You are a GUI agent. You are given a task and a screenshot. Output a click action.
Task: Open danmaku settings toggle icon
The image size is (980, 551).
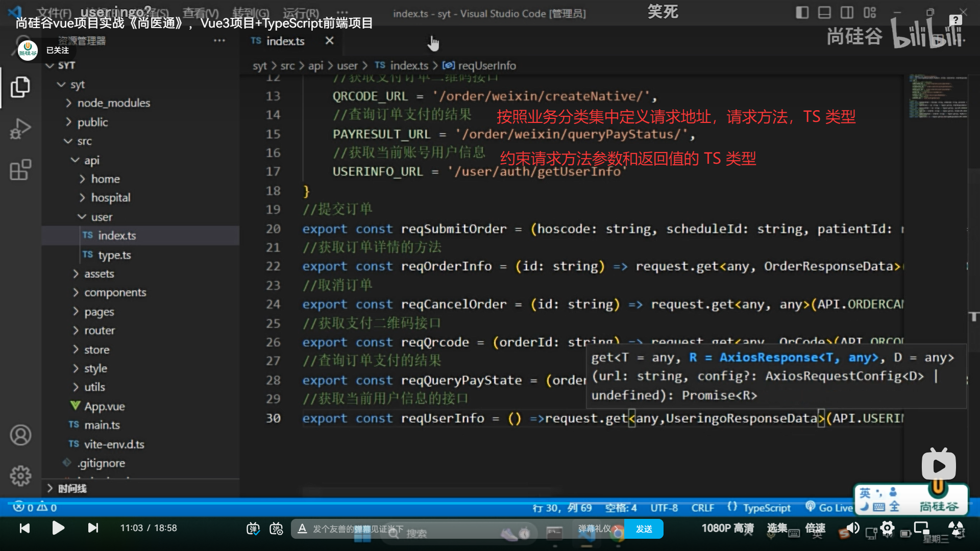pyautogui.click(x=276, y=529)
